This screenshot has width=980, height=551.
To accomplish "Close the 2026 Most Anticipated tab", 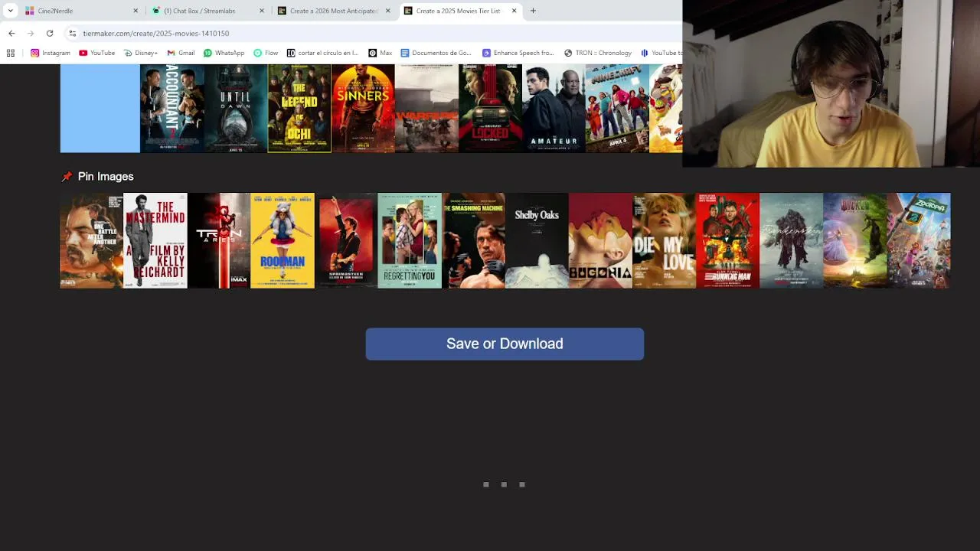I will click(x=388, y=11).
